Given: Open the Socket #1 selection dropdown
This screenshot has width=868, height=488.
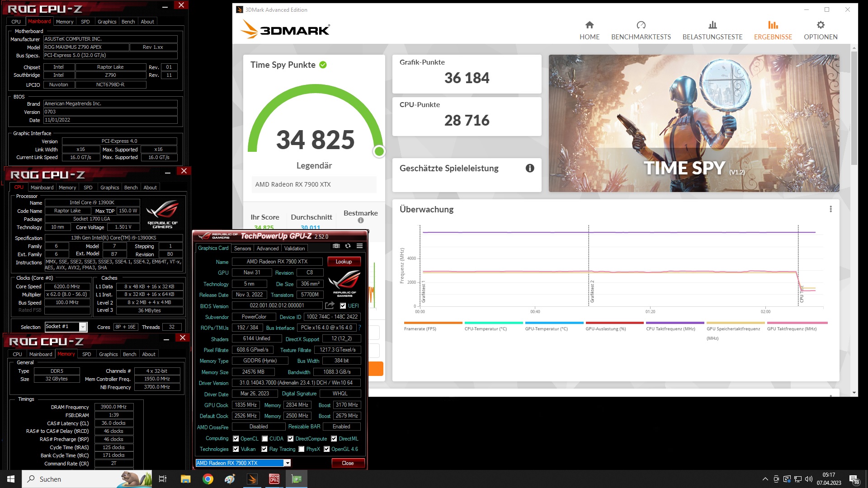Looking at the screenshot, I should click(x=83, y=327).
